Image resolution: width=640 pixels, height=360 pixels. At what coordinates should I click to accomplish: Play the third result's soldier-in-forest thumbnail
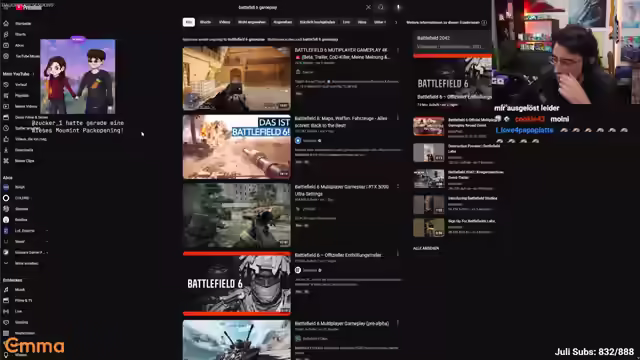[237, 215]
